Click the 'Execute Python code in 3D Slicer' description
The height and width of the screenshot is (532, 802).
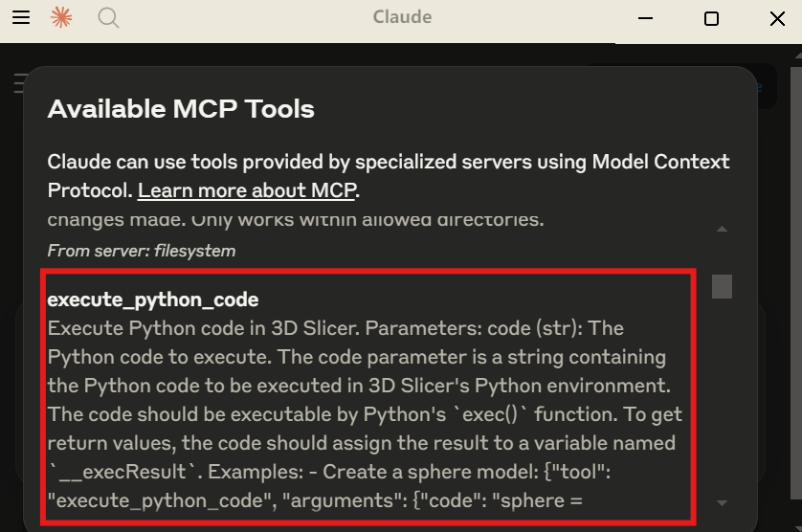coord(365,414)
